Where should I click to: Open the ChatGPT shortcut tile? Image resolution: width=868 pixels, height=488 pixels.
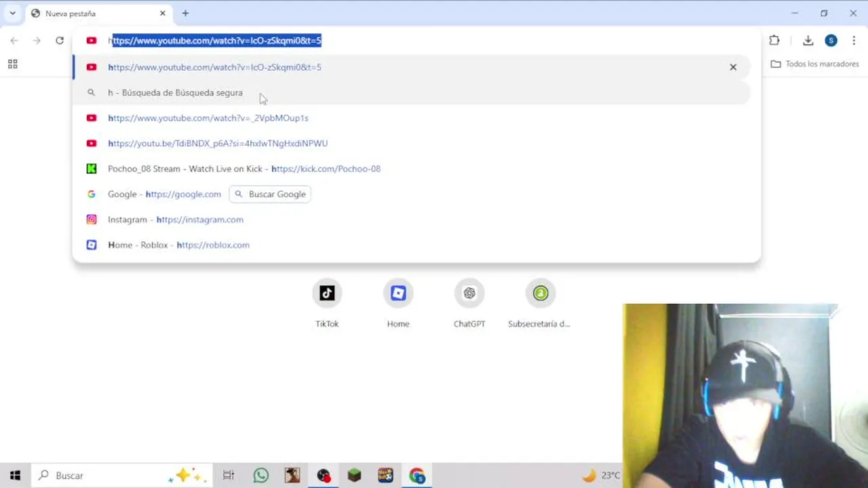coord(469,304)
